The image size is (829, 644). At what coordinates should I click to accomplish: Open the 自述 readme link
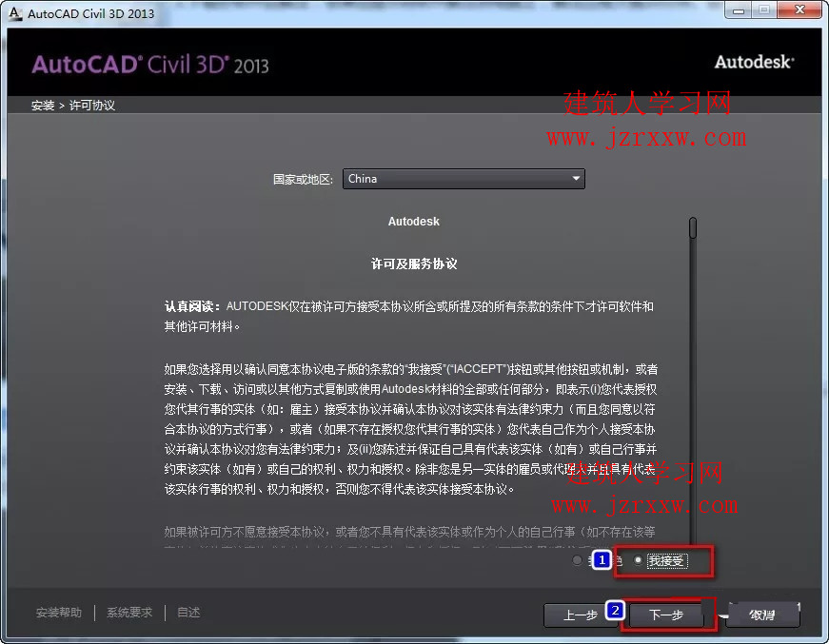tap(188, 613)
